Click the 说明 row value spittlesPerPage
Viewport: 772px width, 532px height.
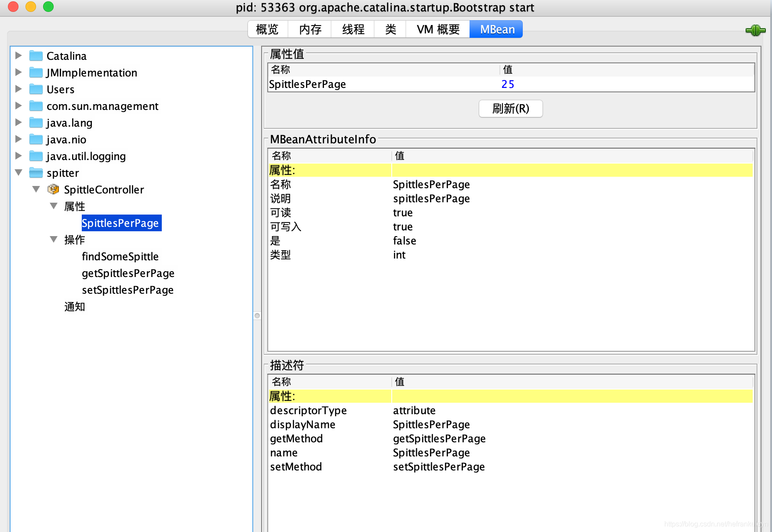pyautogui.click(x=431, y=198)
